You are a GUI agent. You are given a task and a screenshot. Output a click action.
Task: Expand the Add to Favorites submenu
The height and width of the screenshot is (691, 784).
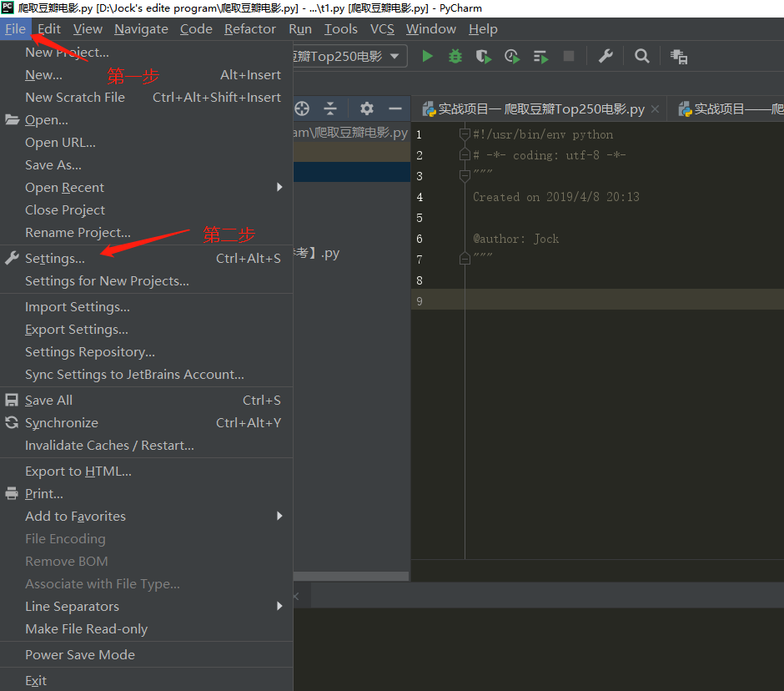[x=75, y=516]
